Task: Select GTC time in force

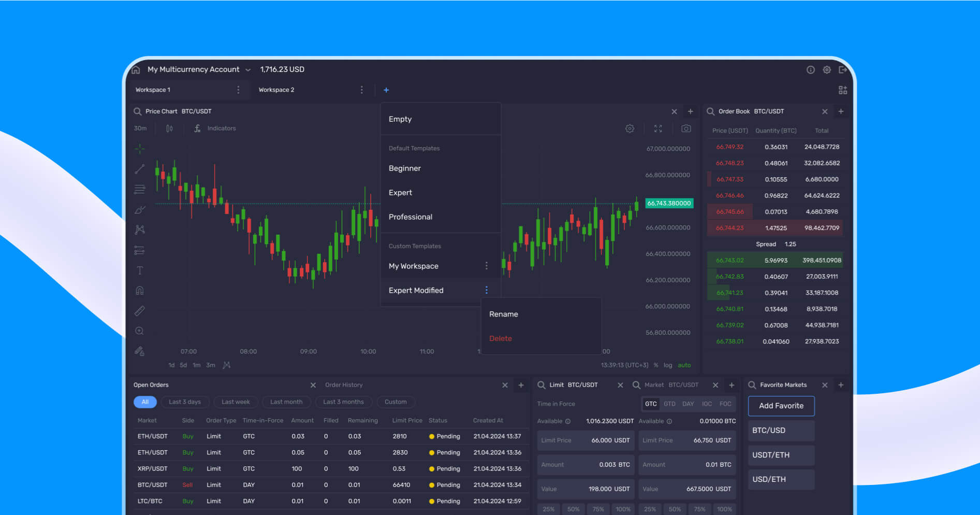Action: coord(651,404)
